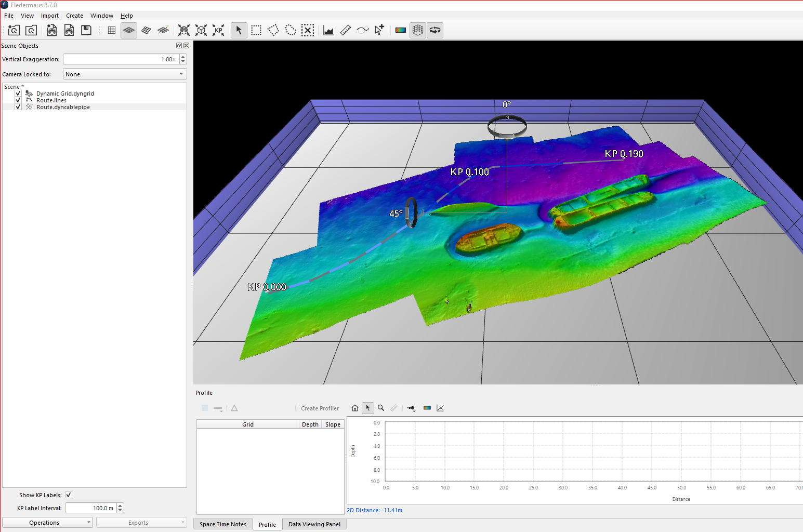Switch to the Data Viewing Panel tab
This screenshot has width=803, height=532.
(x=314, y=524)
